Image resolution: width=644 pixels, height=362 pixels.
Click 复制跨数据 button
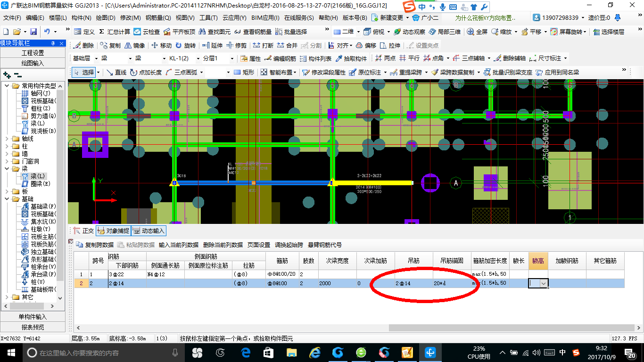[x=95, y=245]
